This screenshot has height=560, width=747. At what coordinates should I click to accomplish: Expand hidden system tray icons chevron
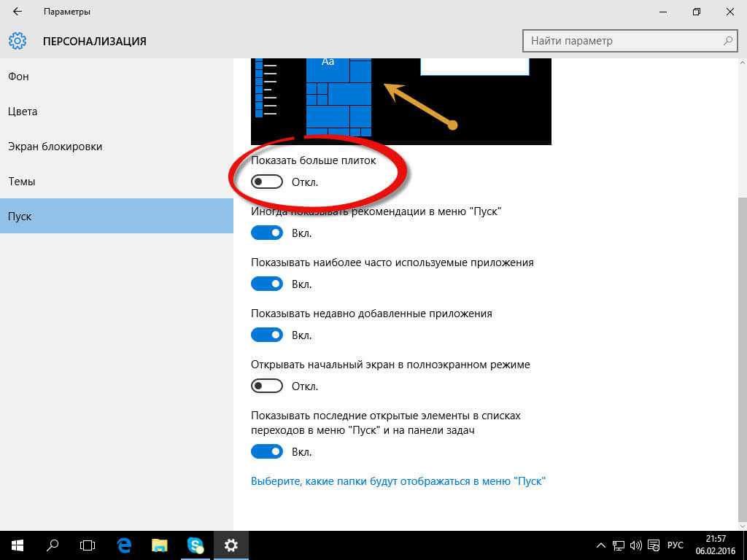click(x=601, y=545)
